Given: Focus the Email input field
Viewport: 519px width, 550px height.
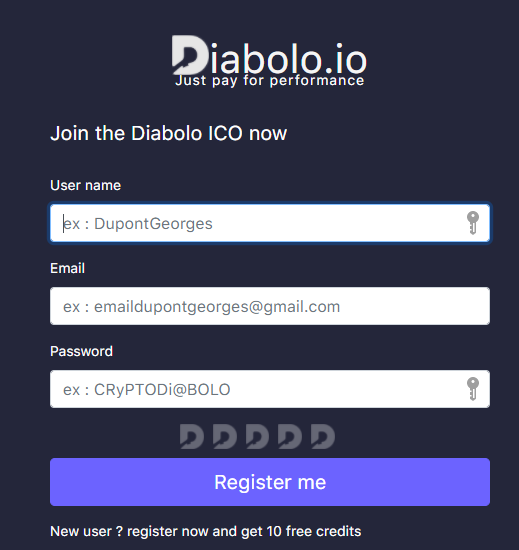Looking at the screenshot, I should point(270,306).
